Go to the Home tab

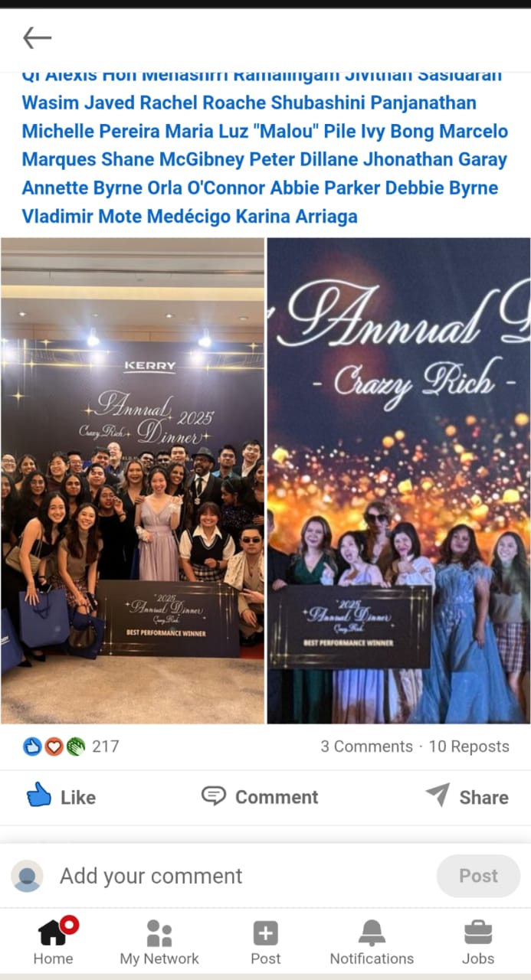(54, 942)
